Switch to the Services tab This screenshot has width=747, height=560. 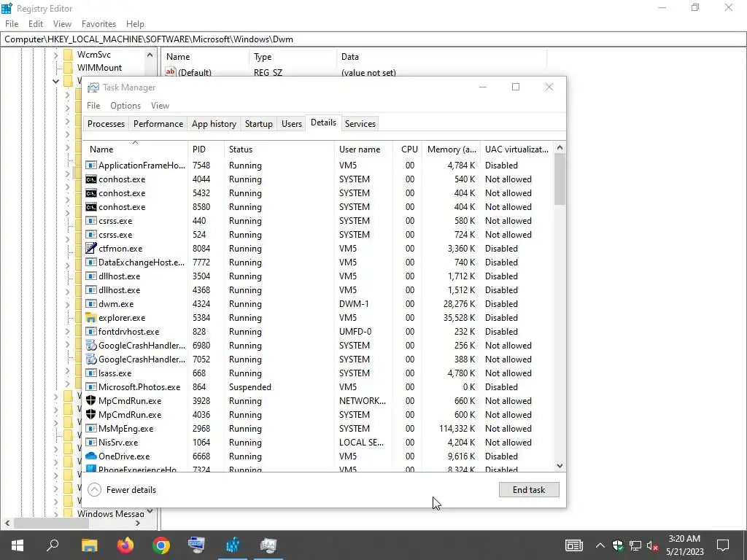[360, 124]
